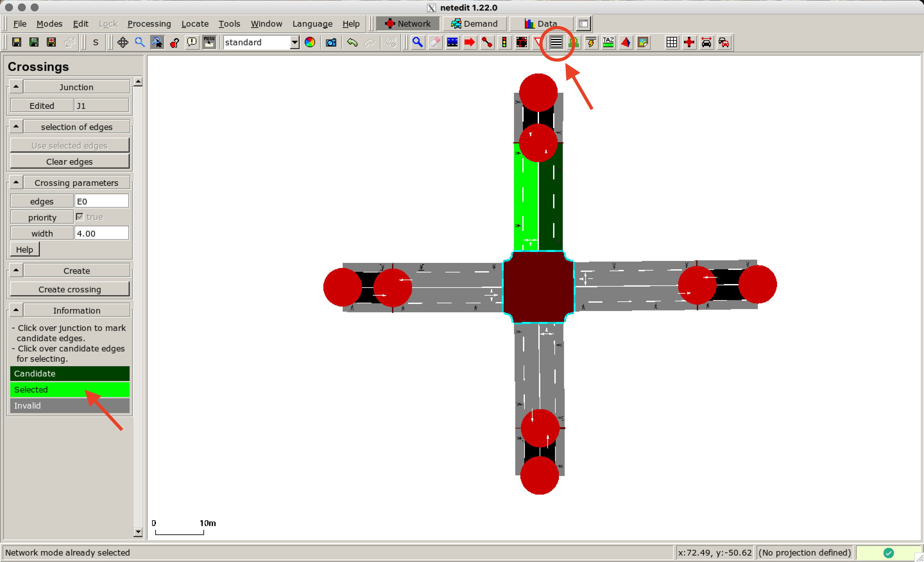Uncheck the priority true checkbox
924x562 pixels.
point(80,217)
